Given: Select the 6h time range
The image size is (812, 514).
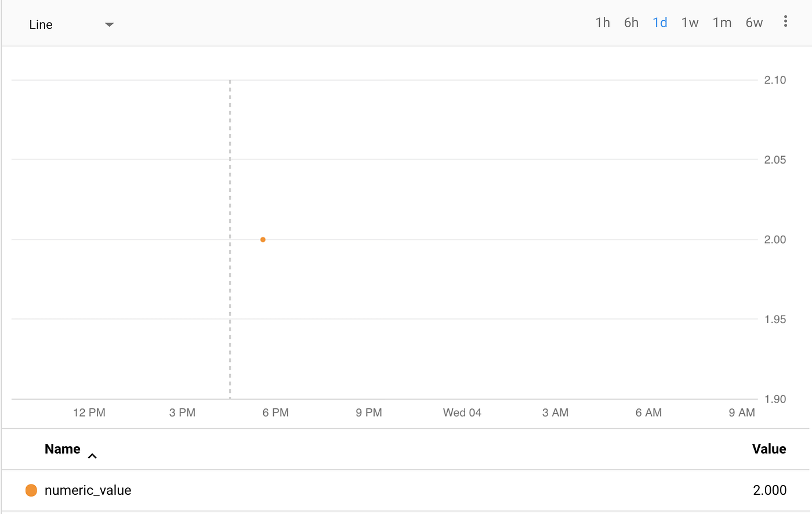Looking at the screenshot, I should tap(631, 22).
